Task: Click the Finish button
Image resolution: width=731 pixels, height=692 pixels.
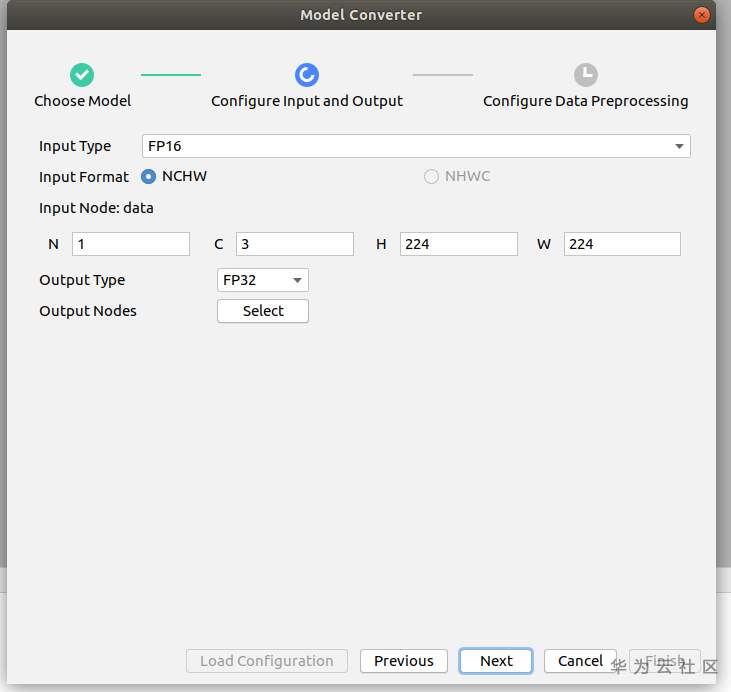Action: pyautogui.click(x=665, y=661)
